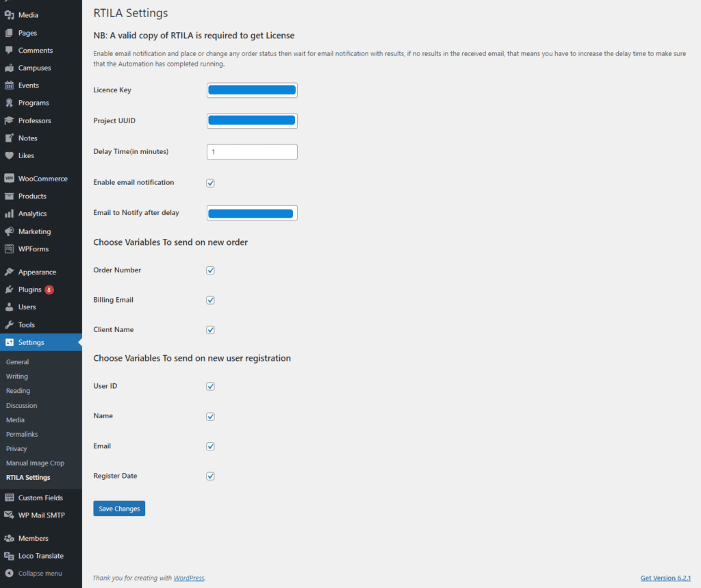Screen dimensions: 701x588
Task: Click the Pages icon in sidebar
Action: click(9, 33)
